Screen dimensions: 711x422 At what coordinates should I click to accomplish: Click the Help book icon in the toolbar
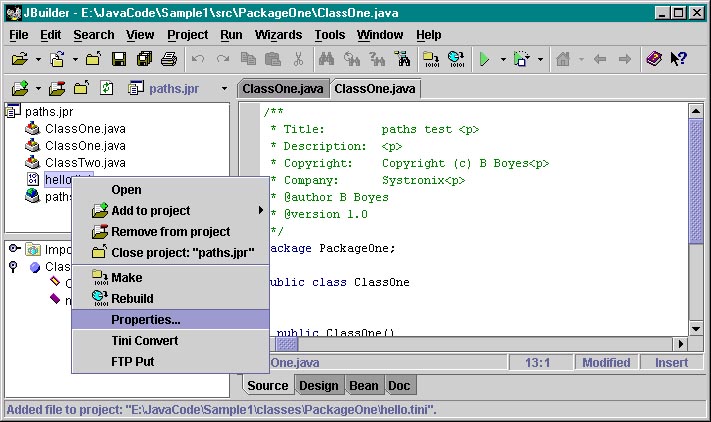tap(653, 60)
